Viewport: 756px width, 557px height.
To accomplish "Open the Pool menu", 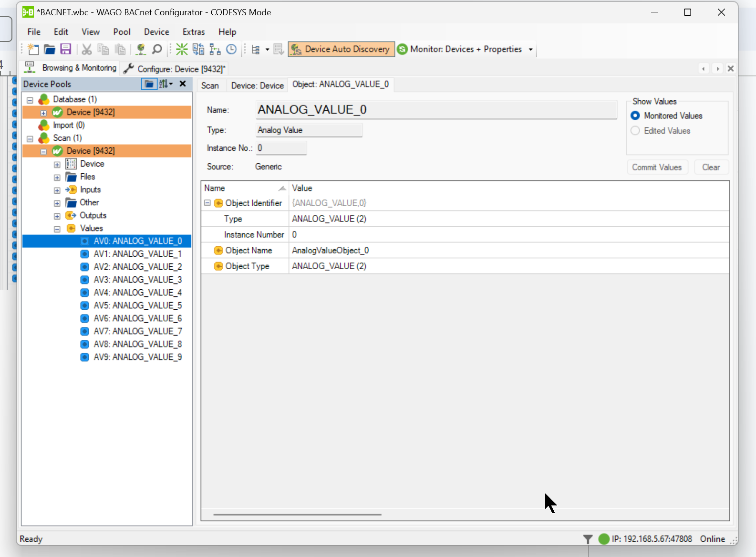I will click(122, 32).
